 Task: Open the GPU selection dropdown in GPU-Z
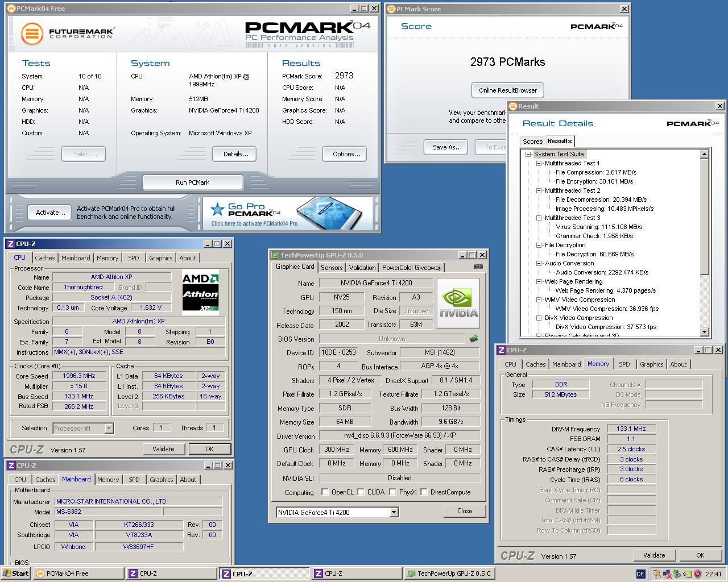pos(394,513)
